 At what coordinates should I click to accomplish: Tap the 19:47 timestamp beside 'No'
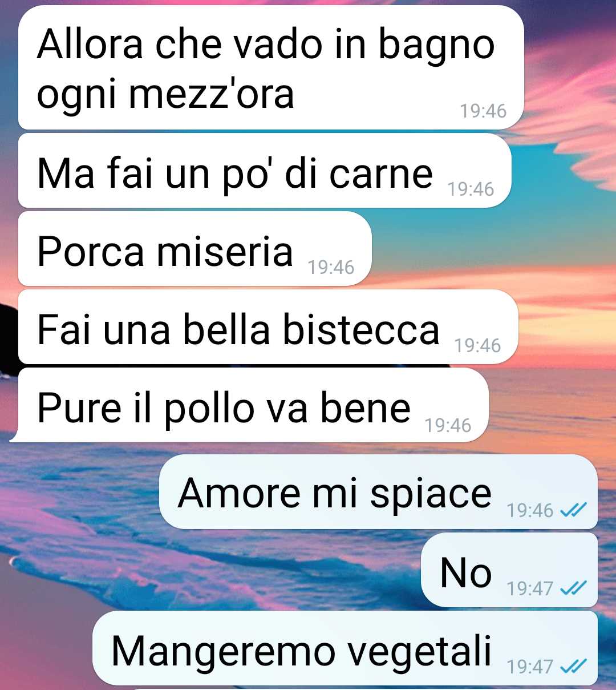pos(530,588)
